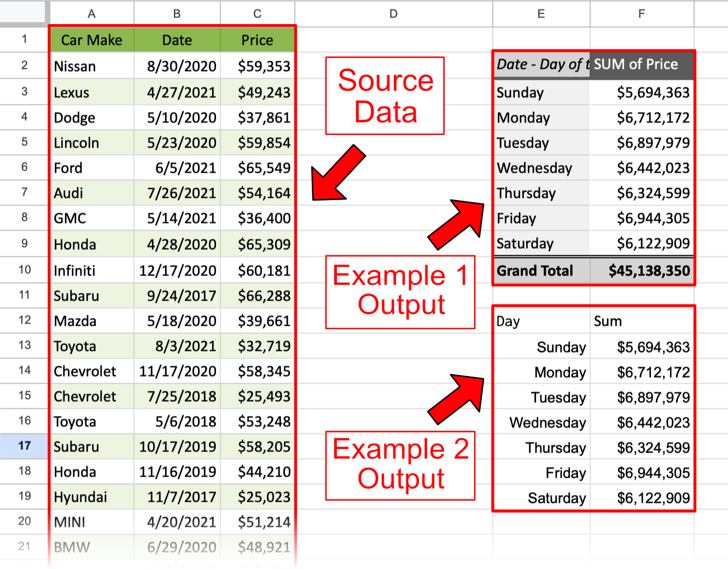This screenshot has width=728, height=569.
Task: Select row 17 header
Action: point(24,447)
